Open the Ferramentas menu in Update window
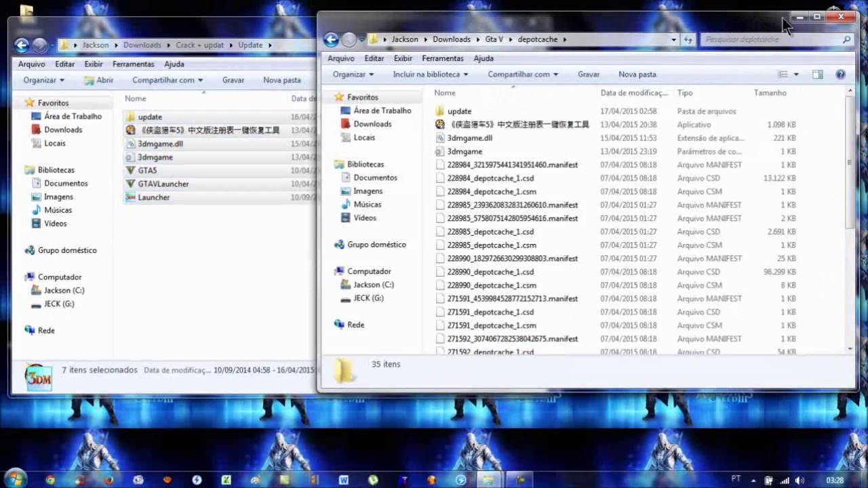This screenshot has height=488, width=868. coord(134,64)
